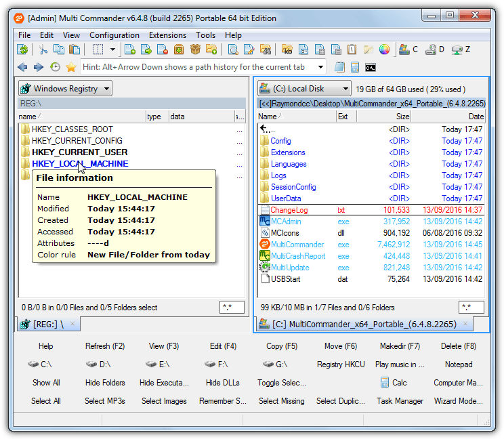Screen dimensions: 504x439
Task: Click the calculator icon beside path field
Action: point(355,67)
